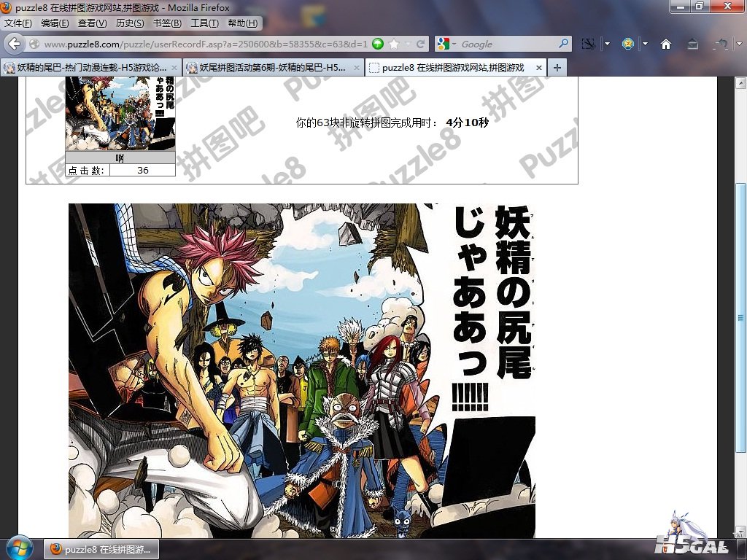Close the puzzle8 在线拼图 tab
The image size is (747, 560).
[x=540, y=68]
